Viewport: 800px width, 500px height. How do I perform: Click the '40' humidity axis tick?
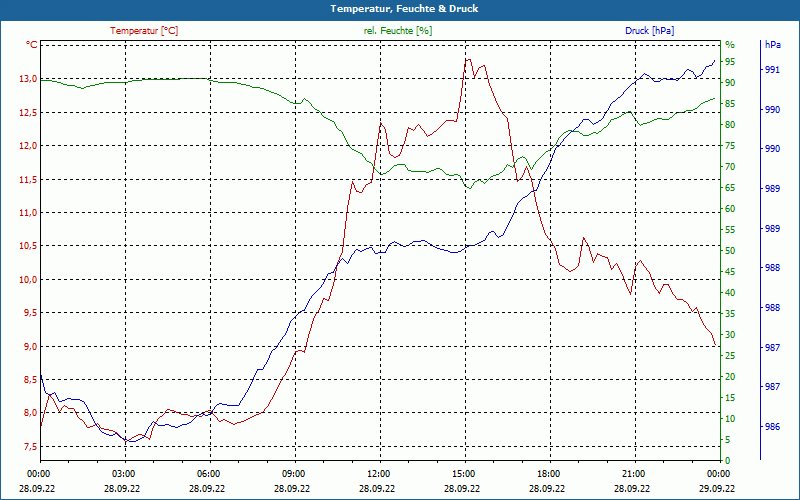(730, 293)
